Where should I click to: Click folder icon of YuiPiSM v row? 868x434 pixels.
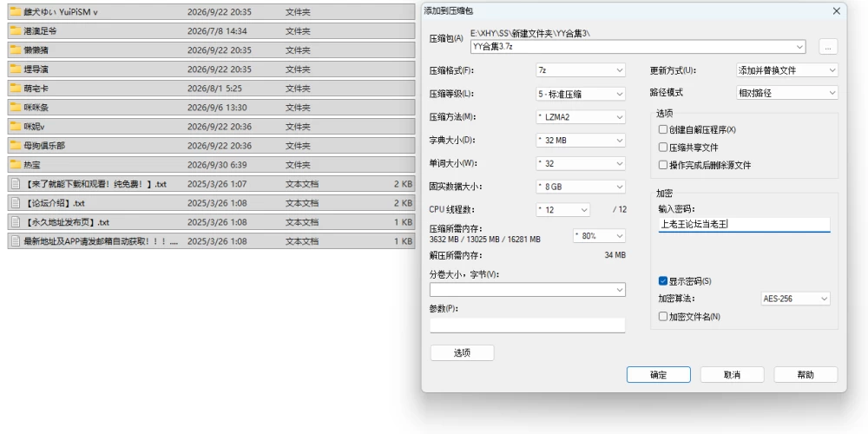16,11
